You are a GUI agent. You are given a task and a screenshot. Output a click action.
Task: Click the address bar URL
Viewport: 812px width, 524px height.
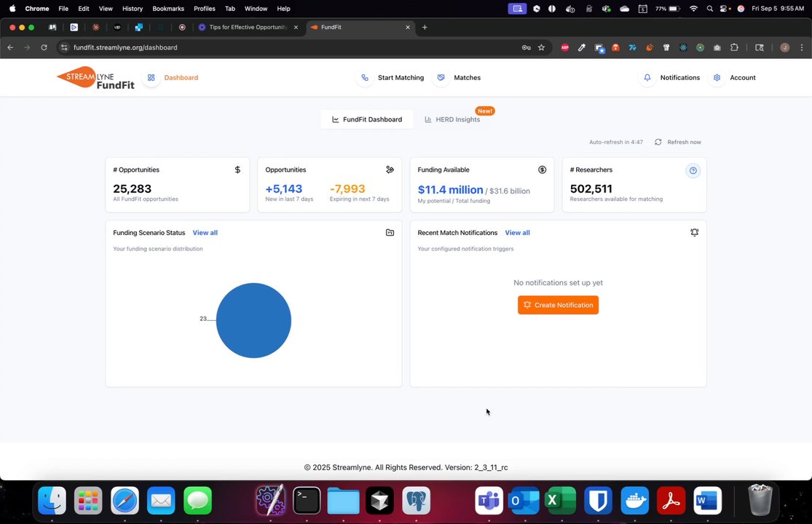125,47
